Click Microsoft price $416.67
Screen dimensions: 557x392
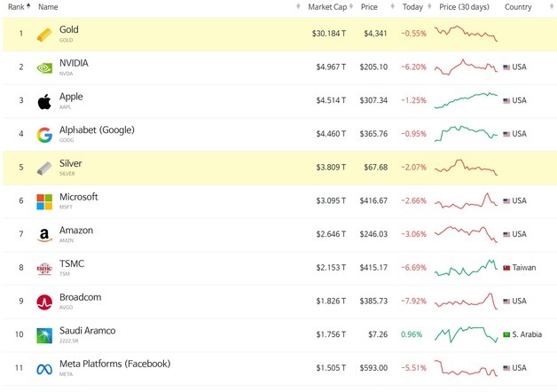[x=373, y=200]
